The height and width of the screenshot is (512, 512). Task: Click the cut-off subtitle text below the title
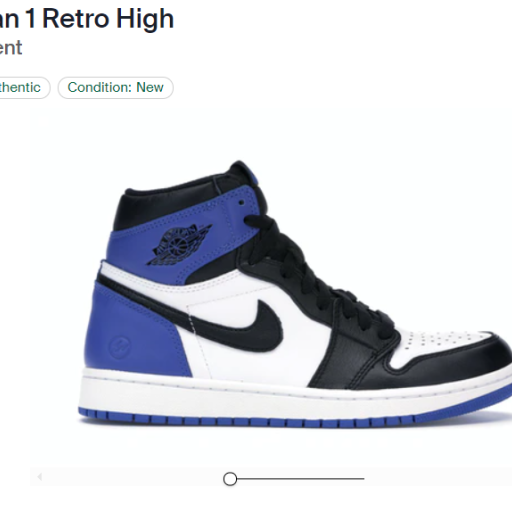(x=11, y=48)
